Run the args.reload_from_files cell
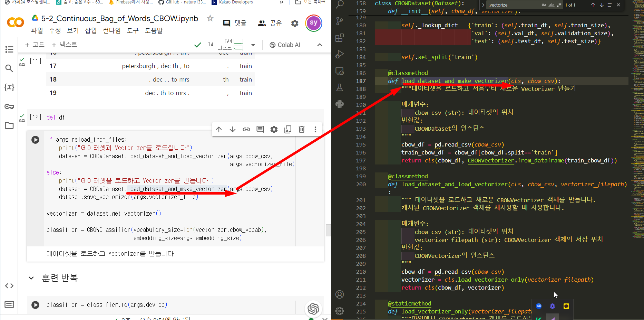644x320 pixels. (35, 140)
